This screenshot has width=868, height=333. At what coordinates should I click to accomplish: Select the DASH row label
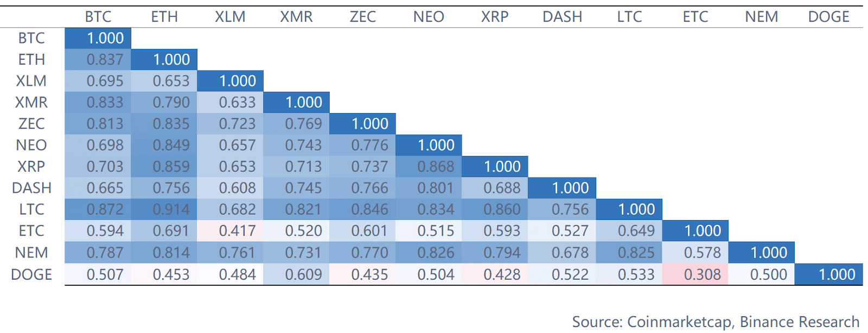tap(31, 188)
